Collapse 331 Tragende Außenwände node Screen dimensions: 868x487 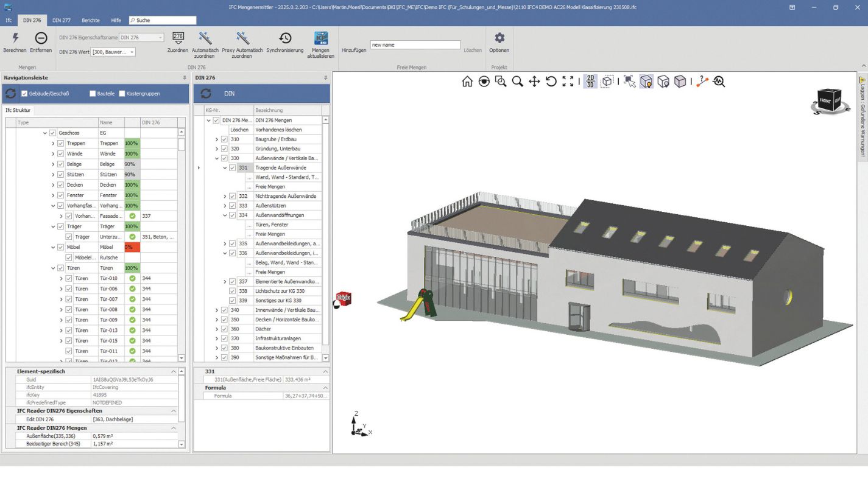225,167
